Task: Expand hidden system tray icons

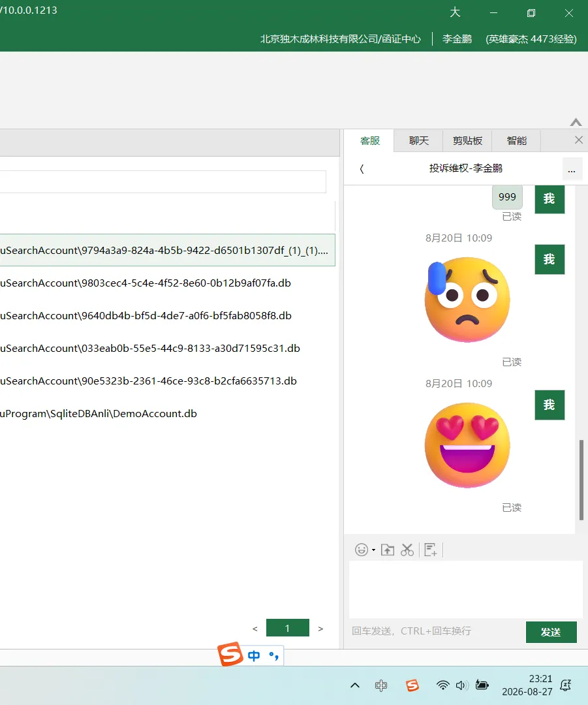Action: click(354, 685)
